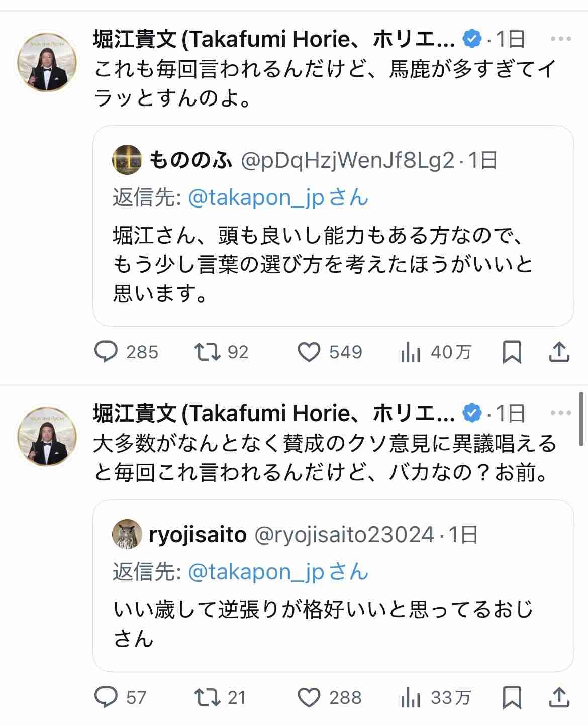Bookmark the first tweet
Screen dimensions: 588x726
512,352
